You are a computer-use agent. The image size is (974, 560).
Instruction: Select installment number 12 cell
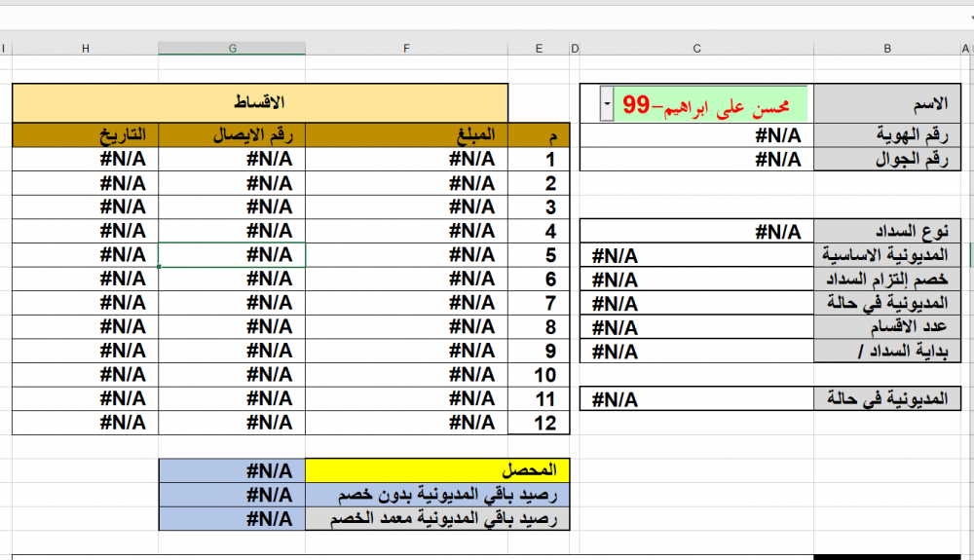(x=539, y=422)
